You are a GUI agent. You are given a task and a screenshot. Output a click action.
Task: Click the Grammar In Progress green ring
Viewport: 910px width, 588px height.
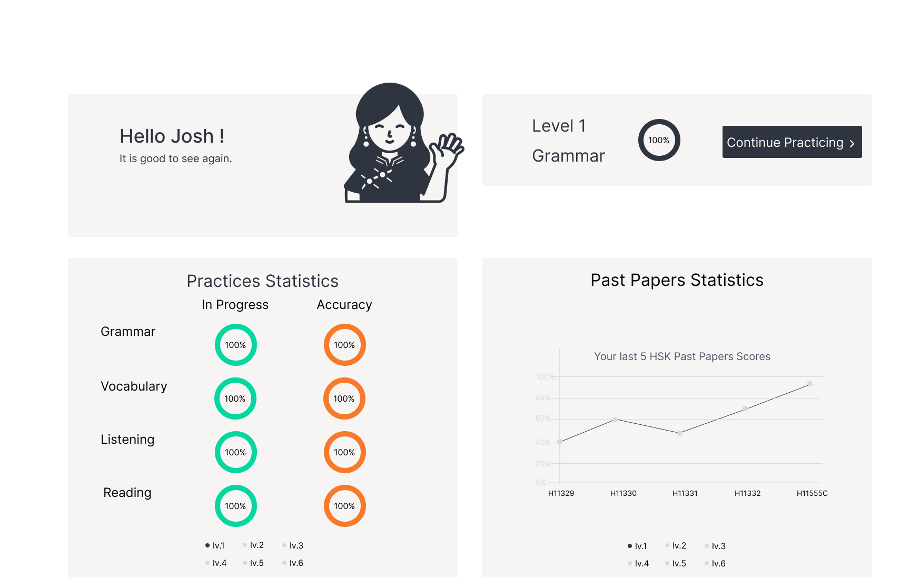click(x=235, y=345)
